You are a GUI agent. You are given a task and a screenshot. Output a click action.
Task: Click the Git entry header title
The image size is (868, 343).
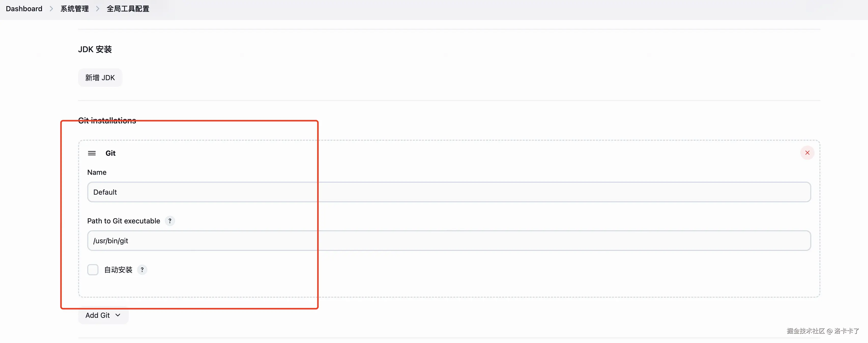[x=110, y=153]
